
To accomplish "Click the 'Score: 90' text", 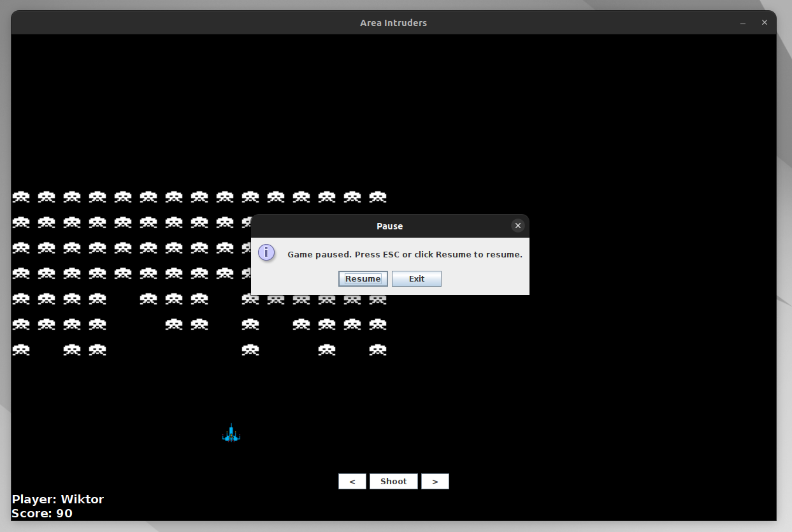I will (42, 513).
